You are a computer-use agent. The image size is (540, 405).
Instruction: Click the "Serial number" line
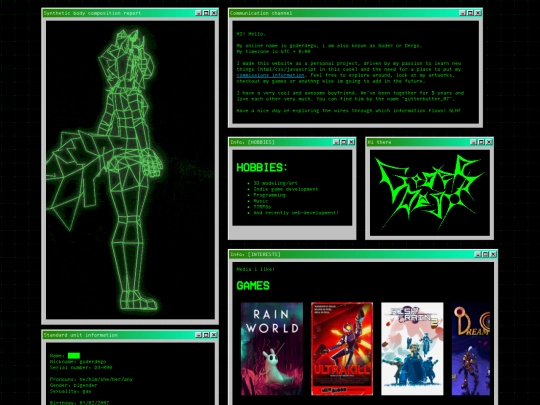pyautogui.click(x=81, y=367)
